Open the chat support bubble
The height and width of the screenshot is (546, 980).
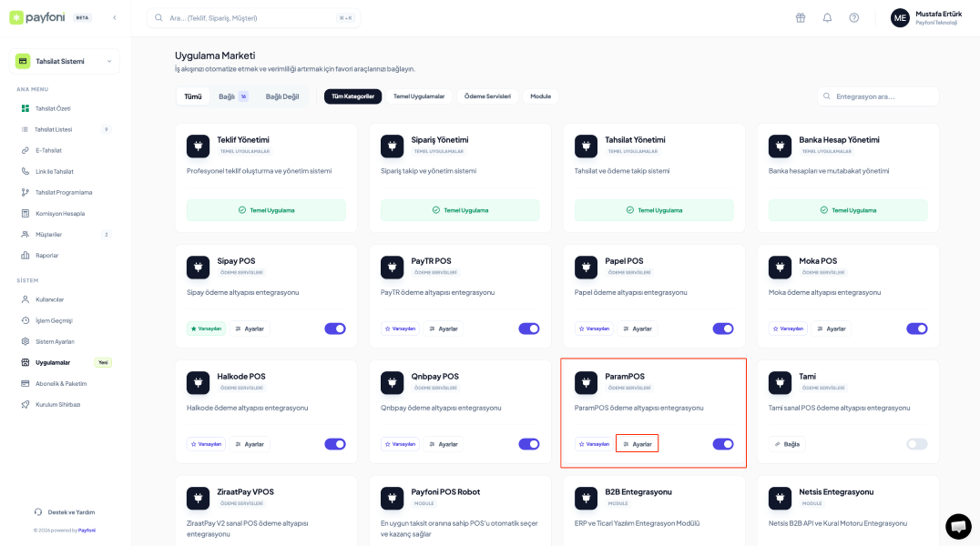pyautogui.click(x=958, y=526)
